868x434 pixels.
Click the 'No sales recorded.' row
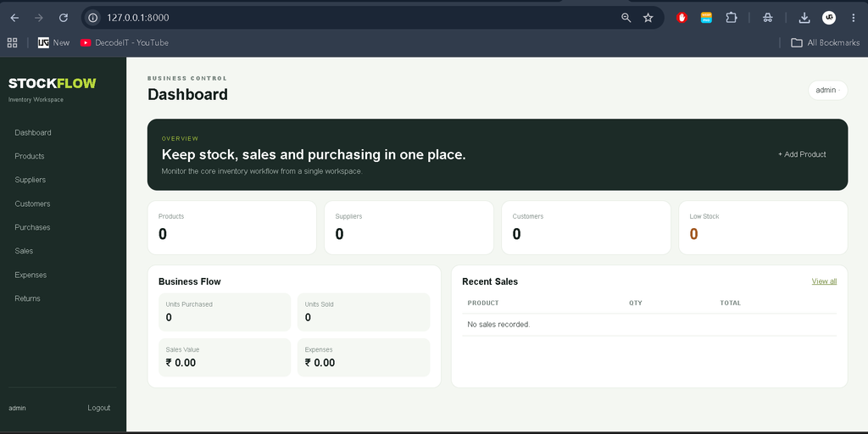click(x=649, y=325)
